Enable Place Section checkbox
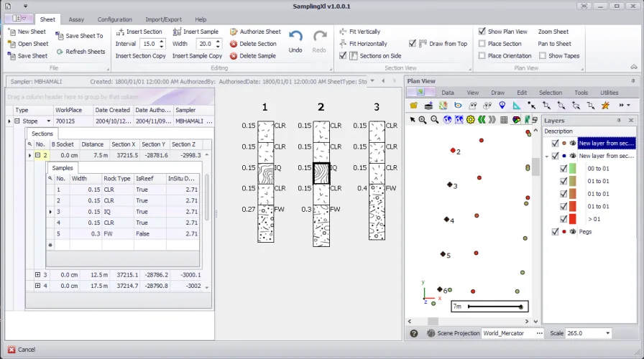The image size is (644, 359). point(482,44)
